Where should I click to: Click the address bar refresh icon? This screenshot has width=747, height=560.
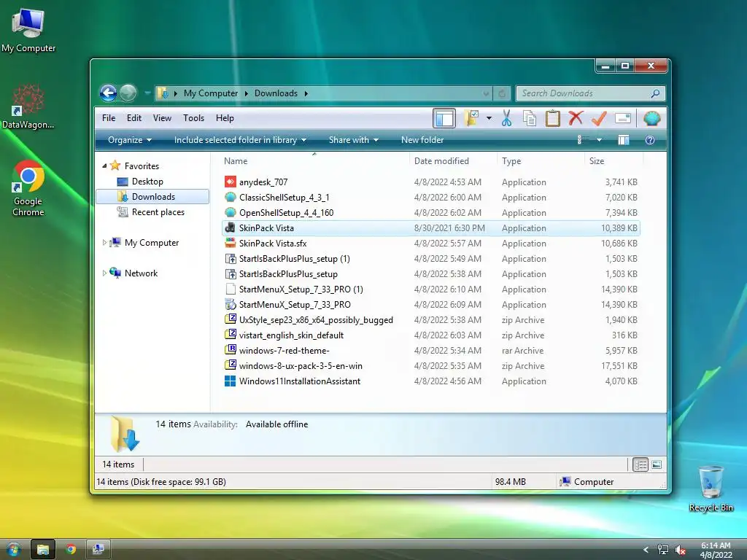502,93
